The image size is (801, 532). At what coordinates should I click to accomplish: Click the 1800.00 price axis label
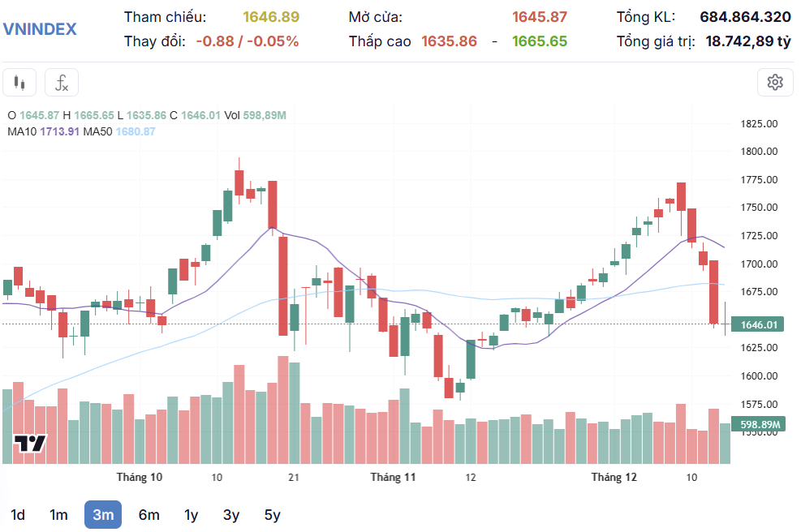pyautogui.click(x=759, y=152)
